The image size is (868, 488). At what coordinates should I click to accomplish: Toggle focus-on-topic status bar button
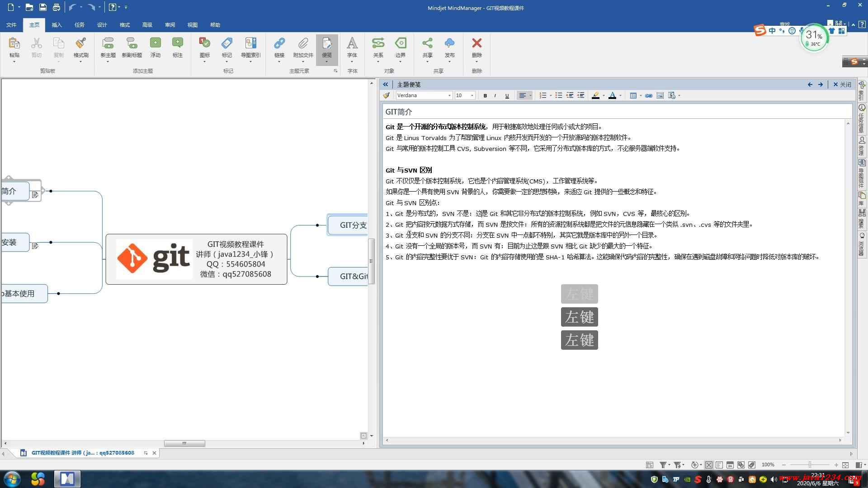coord(709,465)
